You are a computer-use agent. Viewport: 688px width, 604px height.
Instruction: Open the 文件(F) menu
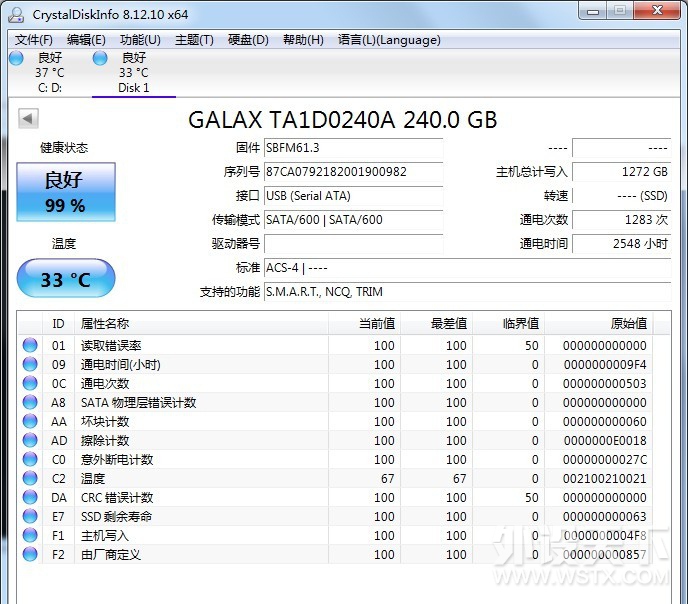34,40
